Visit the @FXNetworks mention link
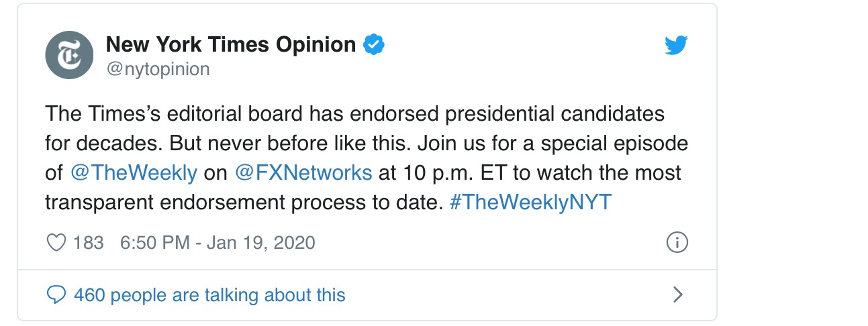 [x=303, y=172]
